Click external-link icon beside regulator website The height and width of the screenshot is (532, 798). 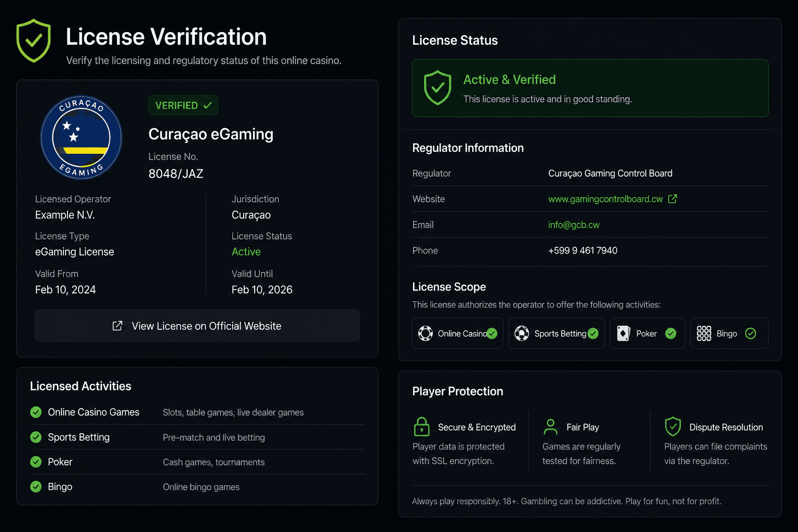[x=672, y=199]
